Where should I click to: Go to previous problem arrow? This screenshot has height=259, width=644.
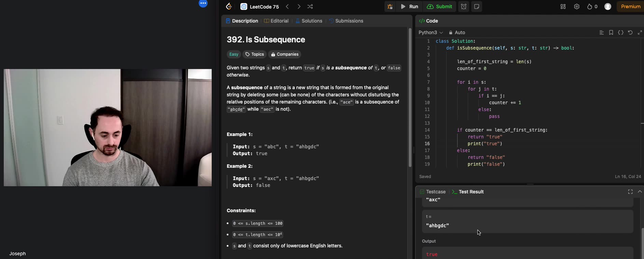point(288,6)
